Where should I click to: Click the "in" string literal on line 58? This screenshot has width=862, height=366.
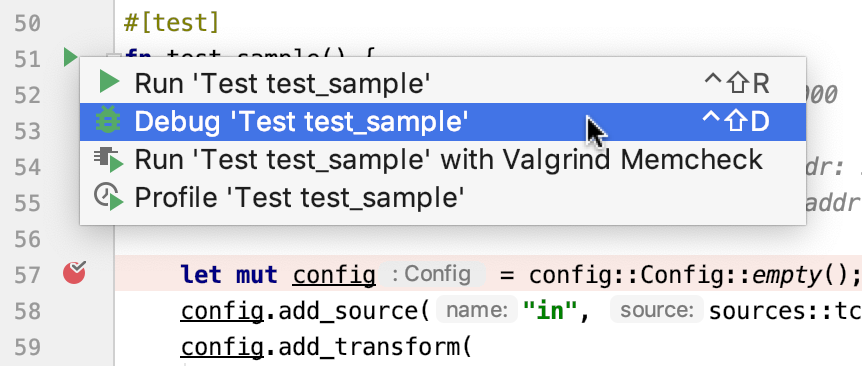point(550,311)
